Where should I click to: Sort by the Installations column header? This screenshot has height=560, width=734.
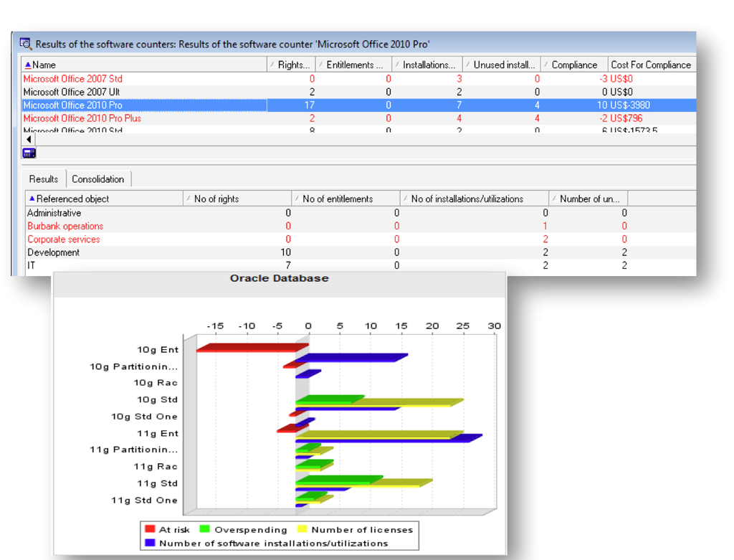point(427,65)
